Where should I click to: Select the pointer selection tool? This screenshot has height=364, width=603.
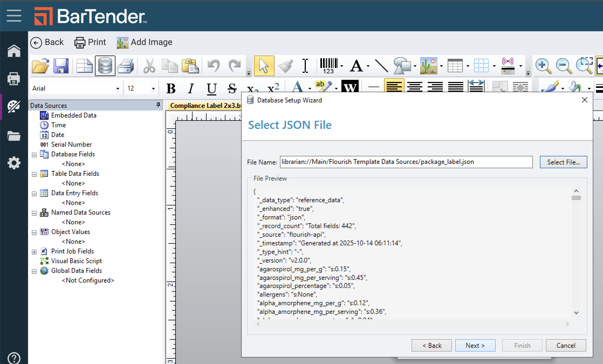[264, 66]
